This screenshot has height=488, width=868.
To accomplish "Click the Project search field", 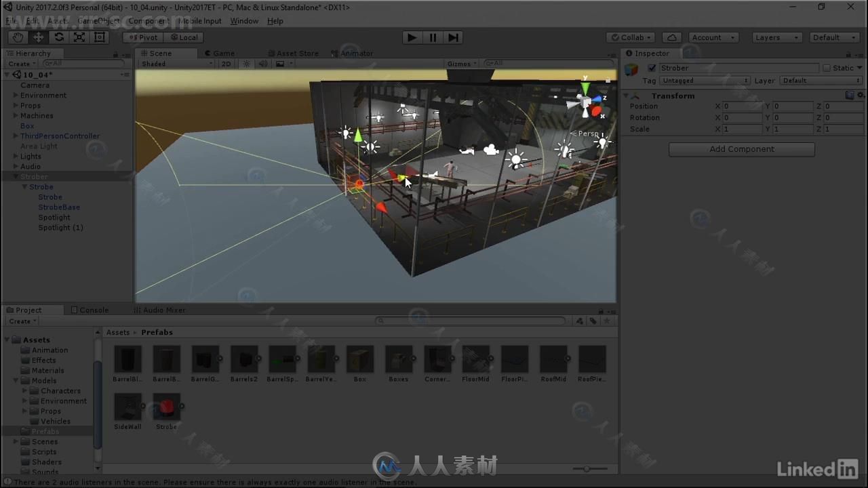I will point(471,321).
